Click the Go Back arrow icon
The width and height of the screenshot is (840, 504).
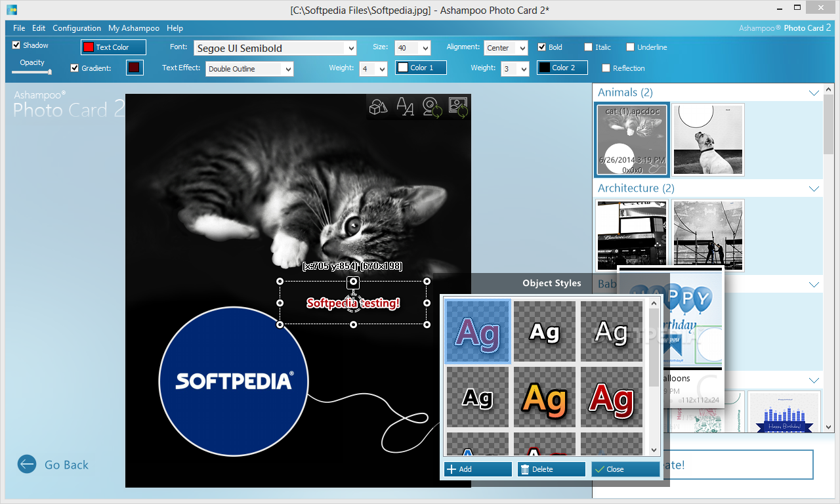(x=27, y=464)
